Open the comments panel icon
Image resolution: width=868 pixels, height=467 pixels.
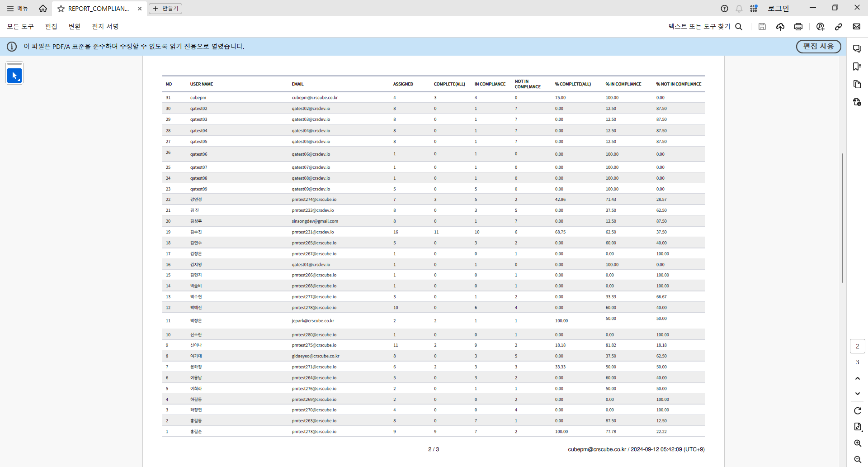pos(857,48)
